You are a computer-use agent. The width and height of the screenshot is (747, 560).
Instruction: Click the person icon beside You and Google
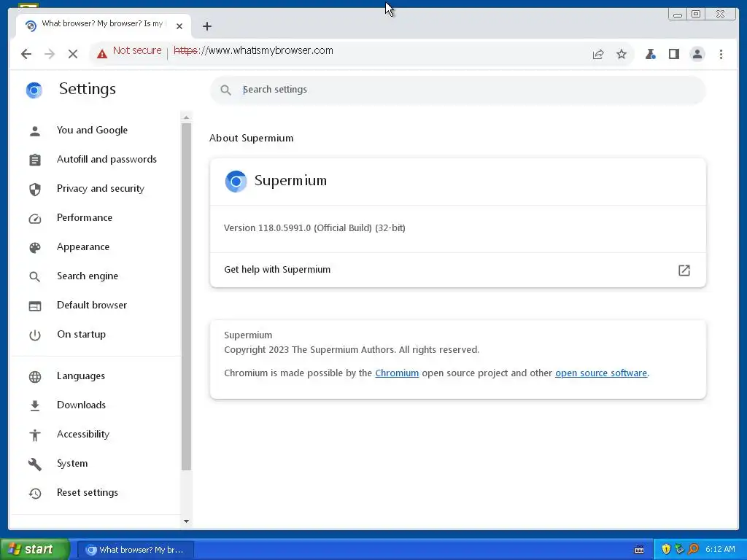[35, 131]
